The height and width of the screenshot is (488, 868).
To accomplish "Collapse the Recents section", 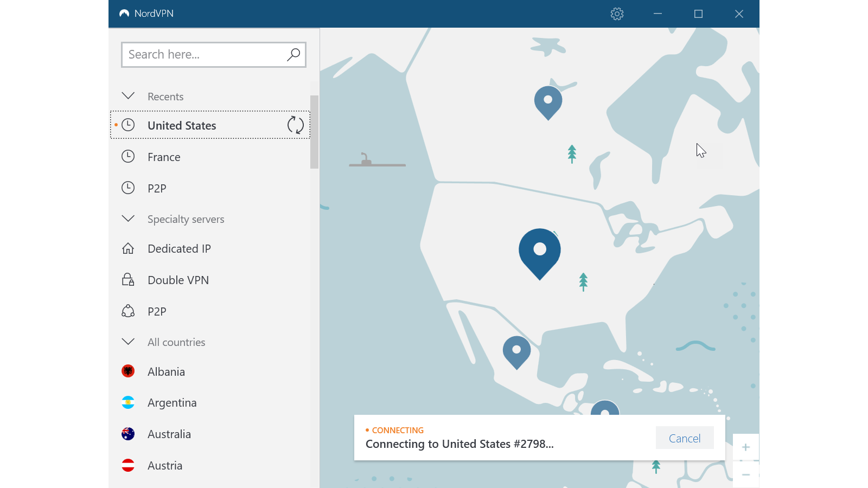I will pos(128,96).
